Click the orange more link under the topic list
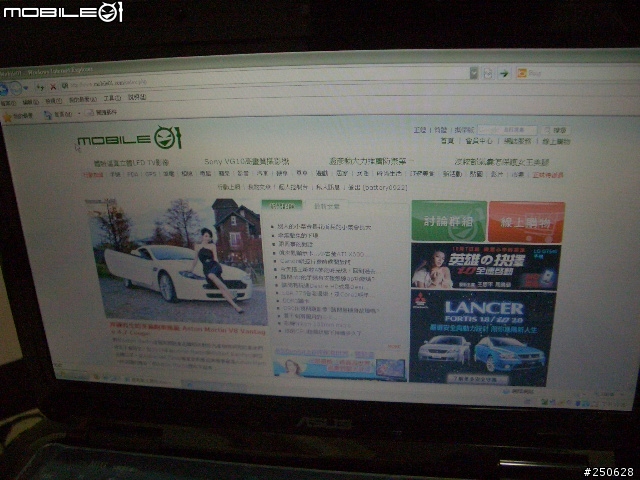 coord(394,347)
